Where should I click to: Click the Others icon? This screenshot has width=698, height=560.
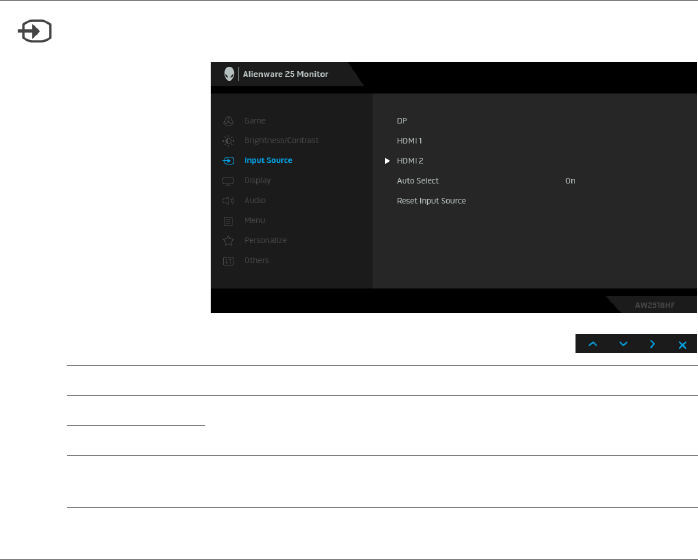tap(228, 261)
